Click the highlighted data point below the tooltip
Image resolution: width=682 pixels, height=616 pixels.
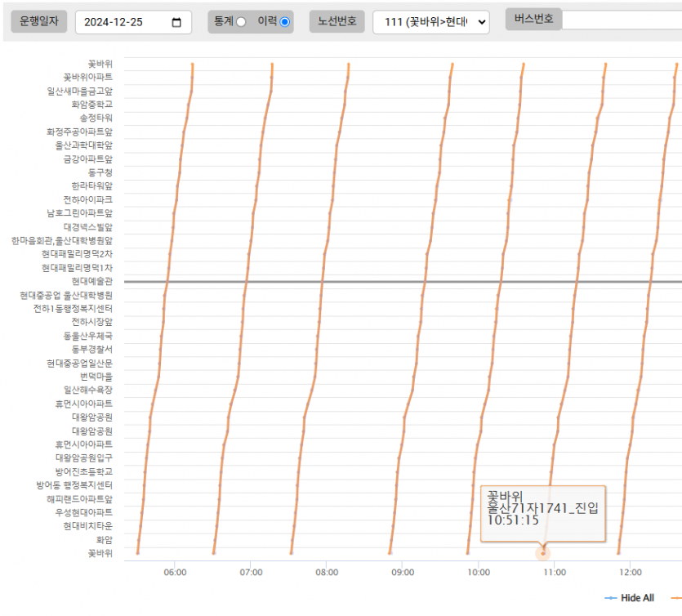[x=543, y=553]
